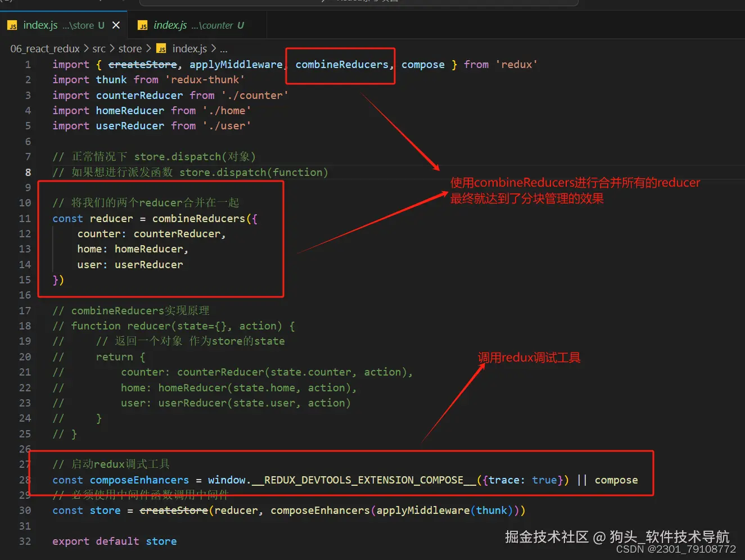Click store.dispatch(function) comment line

190,173
